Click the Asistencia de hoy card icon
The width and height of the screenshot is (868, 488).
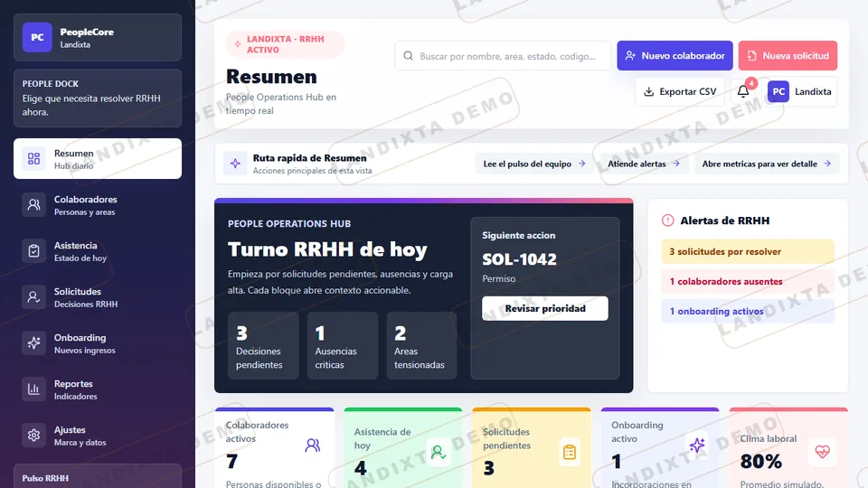pos(439,452)
